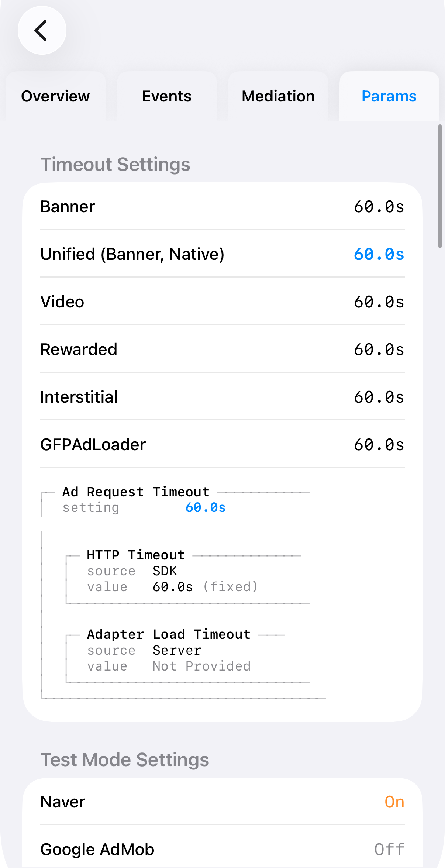Image resolution: width=445 pixels, height=868 pixels.
Task: Tap the back arrow button
Action: click(42, 30)
